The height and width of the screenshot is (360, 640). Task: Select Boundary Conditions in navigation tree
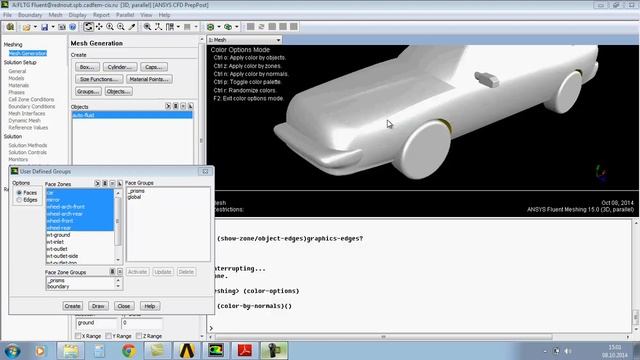tap(32, 107)
